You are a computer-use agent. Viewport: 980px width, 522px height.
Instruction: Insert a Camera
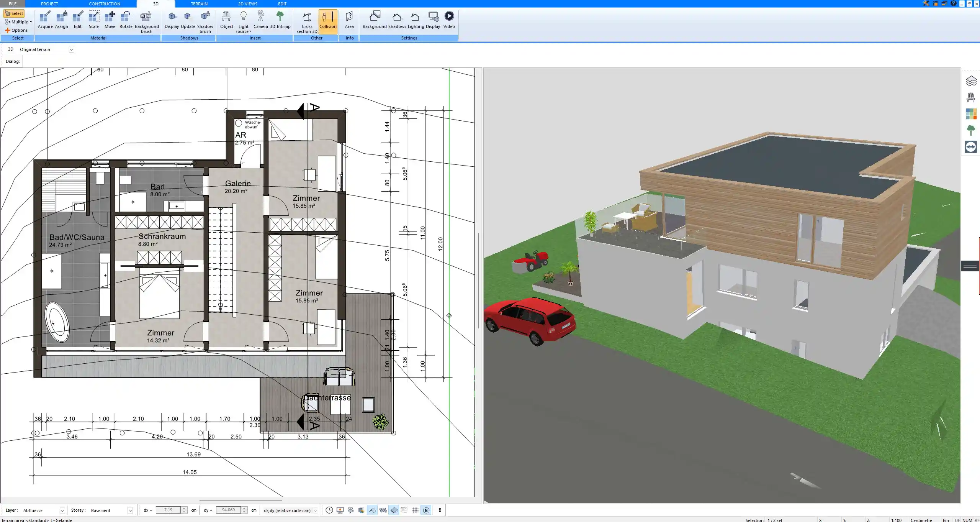(260, 20)
